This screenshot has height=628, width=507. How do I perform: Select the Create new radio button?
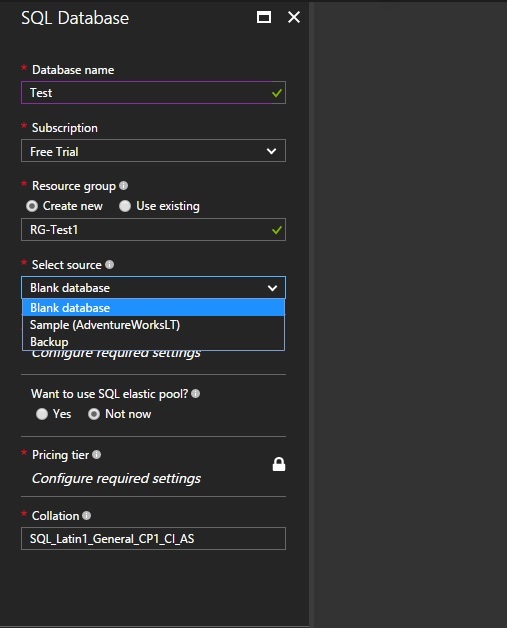[32, 206]
